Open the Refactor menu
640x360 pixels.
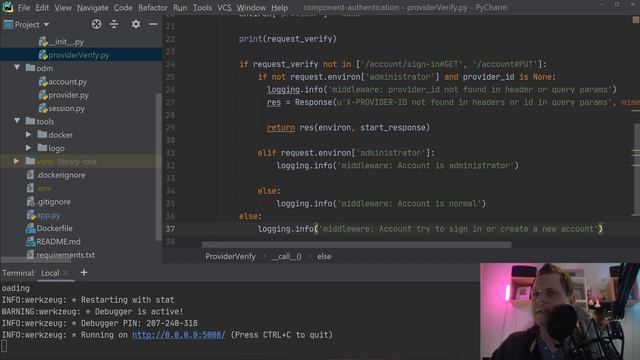153,7
